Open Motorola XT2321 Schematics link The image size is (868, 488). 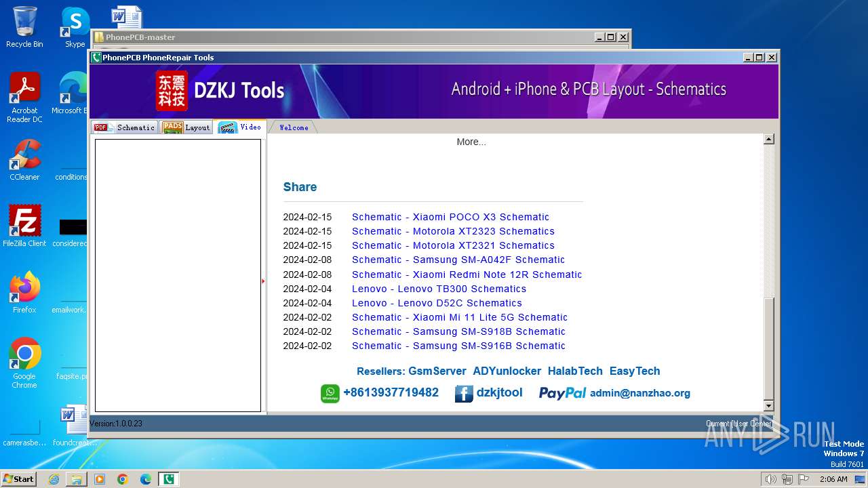point(453,245)
